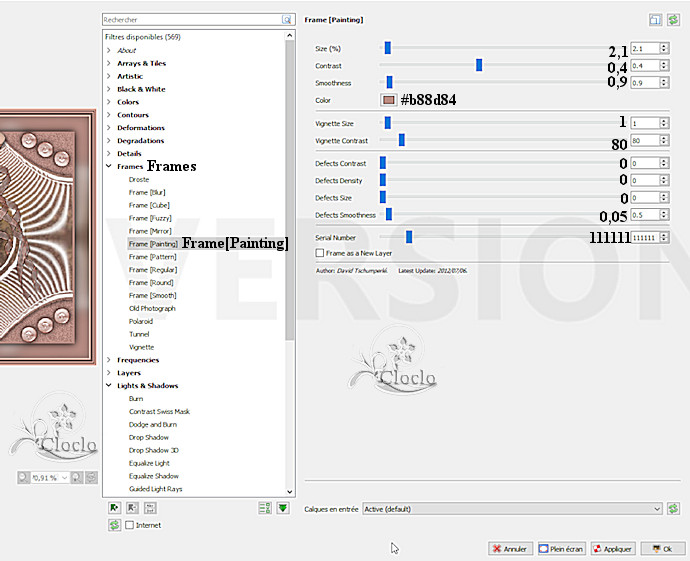Click the add favorite filter icon
The image size is (690, 561).
[x=115, y=508]
